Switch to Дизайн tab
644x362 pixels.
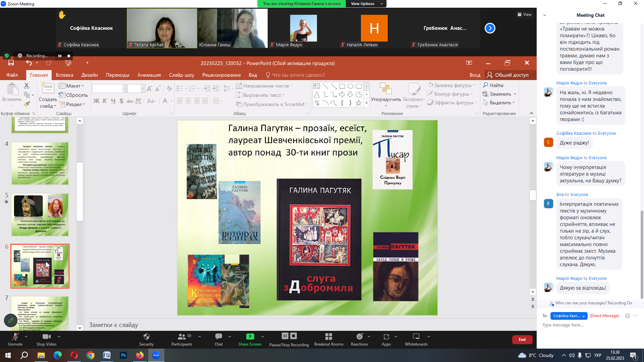coord(90,75)
